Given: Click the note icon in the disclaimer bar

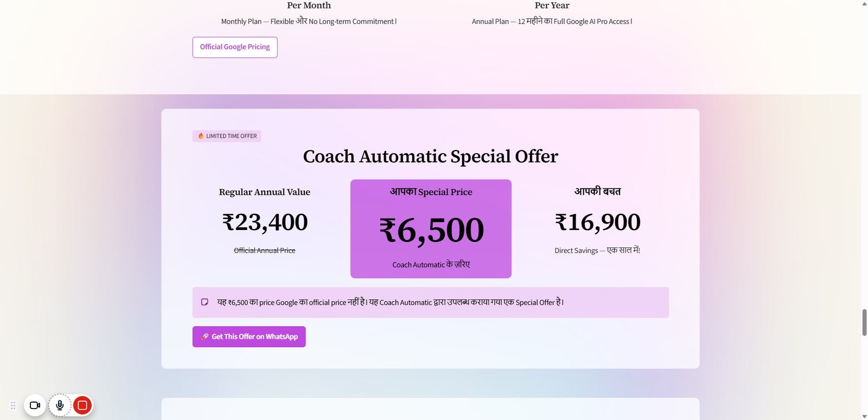Looking at the screenshot, I should (205, 302).
